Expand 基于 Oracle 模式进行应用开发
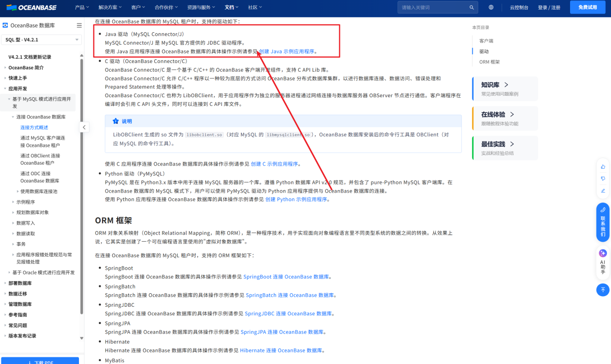The height and width of the screenshot is (364, 611). pos(10,273)
